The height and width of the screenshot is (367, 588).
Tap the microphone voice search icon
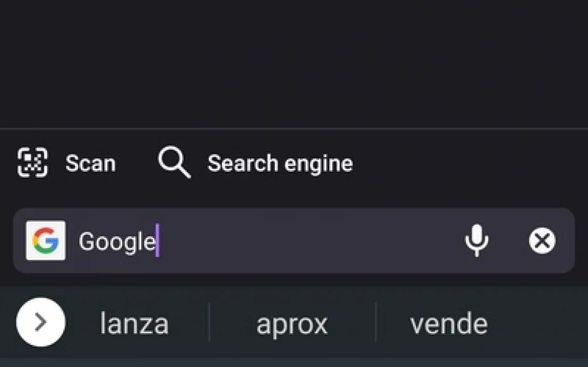pyautogui.click(x=476, y=240)
